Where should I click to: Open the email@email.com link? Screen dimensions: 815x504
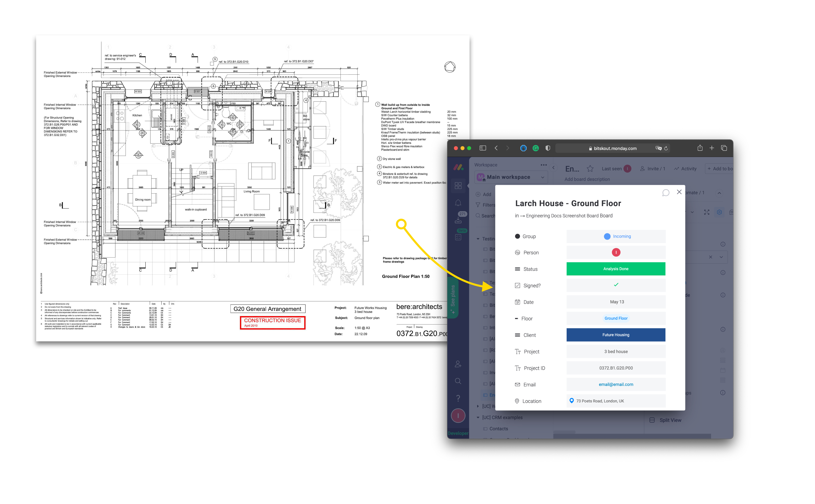615,384
